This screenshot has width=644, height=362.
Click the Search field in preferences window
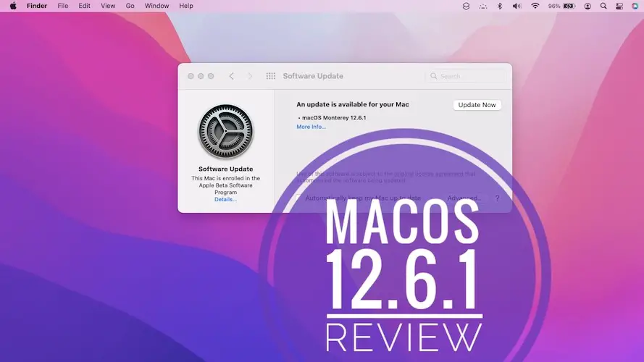467,76
